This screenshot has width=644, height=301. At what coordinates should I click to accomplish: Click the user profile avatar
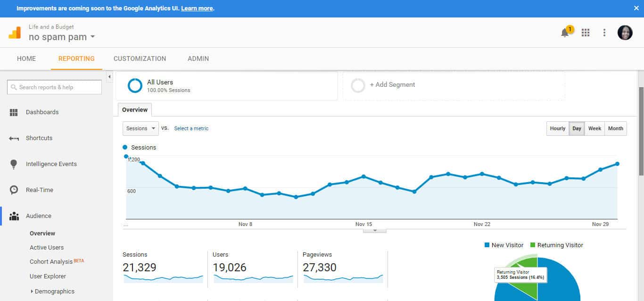(x=625, y=33)
